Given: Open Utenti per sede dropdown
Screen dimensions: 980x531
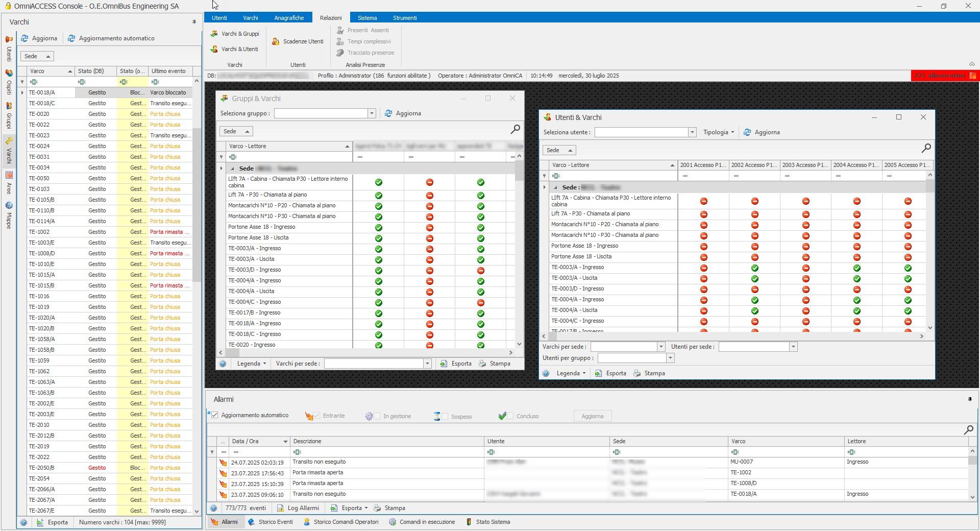Looking at the screenshot, I should (x=793, y=347).
